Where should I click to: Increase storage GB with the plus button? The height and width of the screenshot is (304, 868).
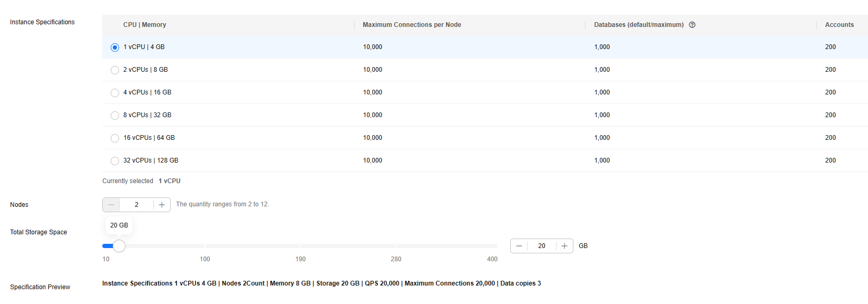564,246
